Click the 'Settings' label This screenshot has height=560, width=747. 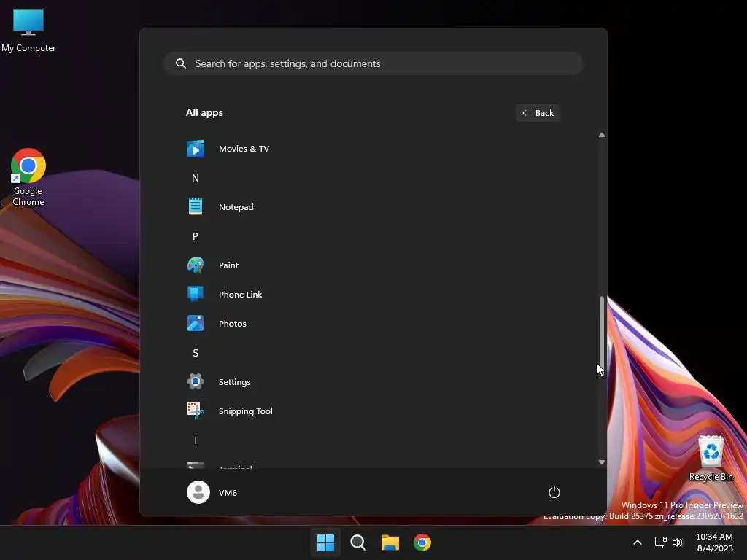pyautogui.click(x=234, y=382)
